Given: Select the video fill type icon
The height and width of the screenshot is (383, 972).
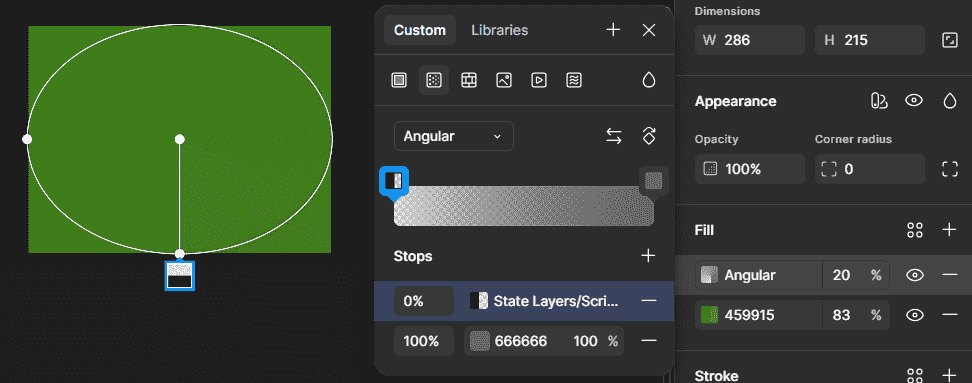Looking at the screenshot, I should coord(539,80).
